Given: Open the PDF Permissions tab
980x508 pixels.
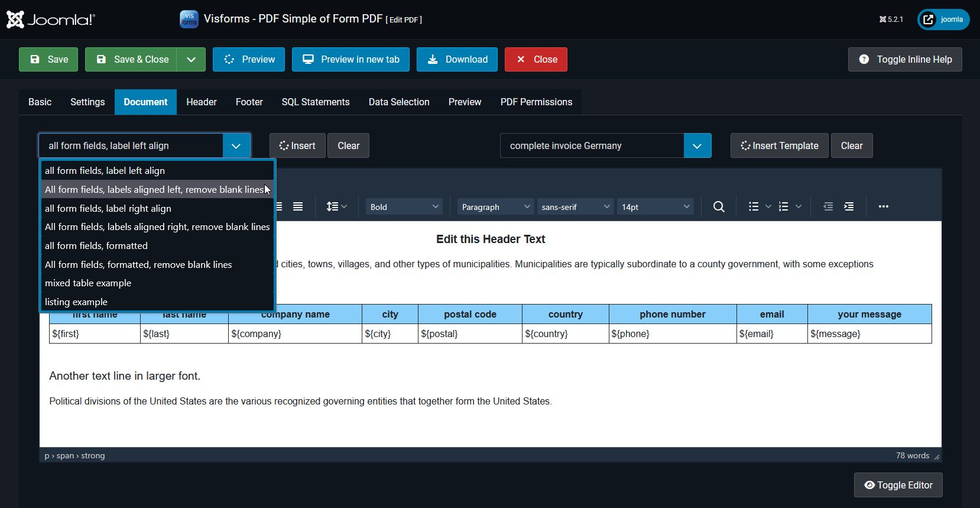Looking at the screenshot, I should click(536, 102).
